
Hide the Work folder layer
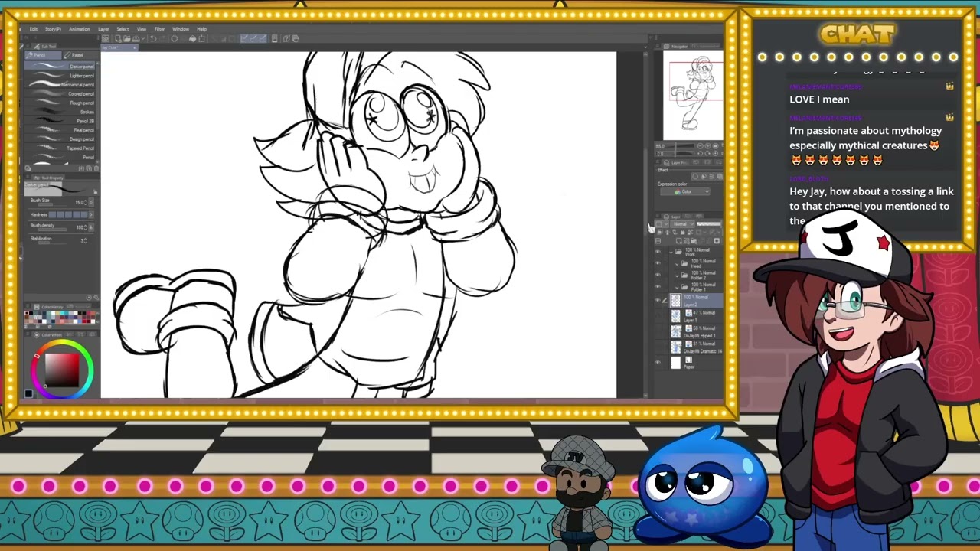658,252
